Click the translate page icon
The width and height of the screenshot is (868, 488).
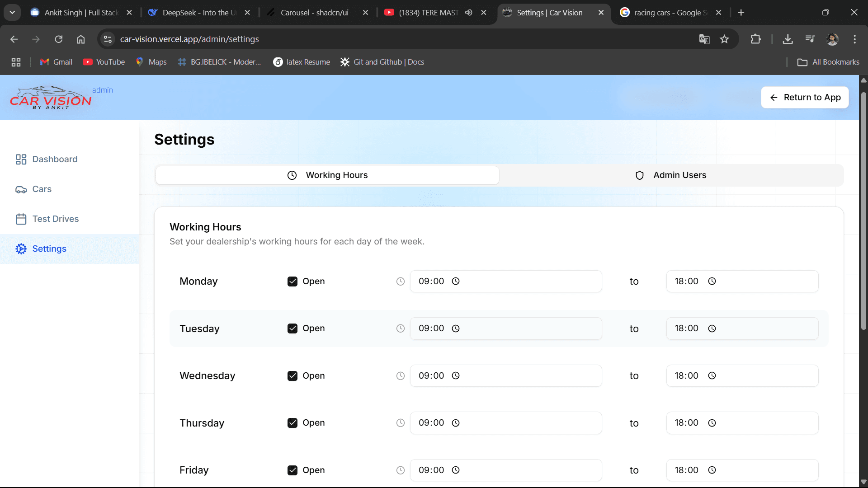pyautogui.click(x=704, y=39)
